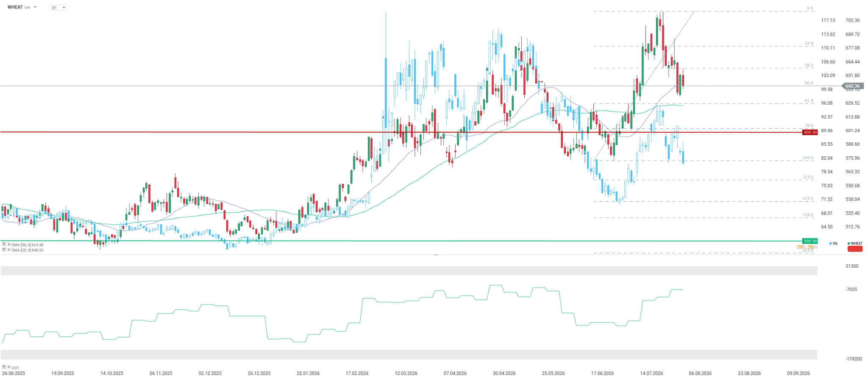
Task: Select the Fibonacci 23.6 level label
Action: click(x=809, y=43)
